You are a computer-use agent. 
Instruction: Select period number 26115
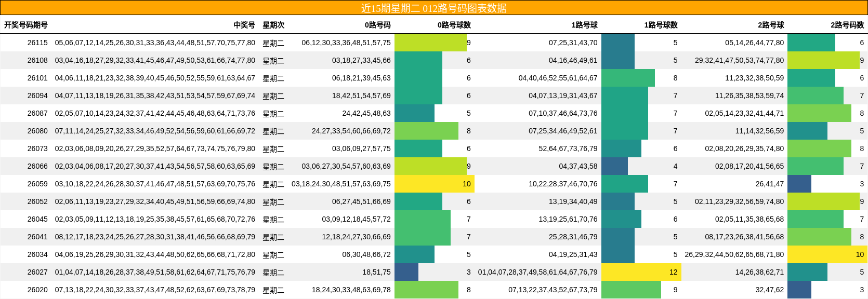(x=37, y=43)
